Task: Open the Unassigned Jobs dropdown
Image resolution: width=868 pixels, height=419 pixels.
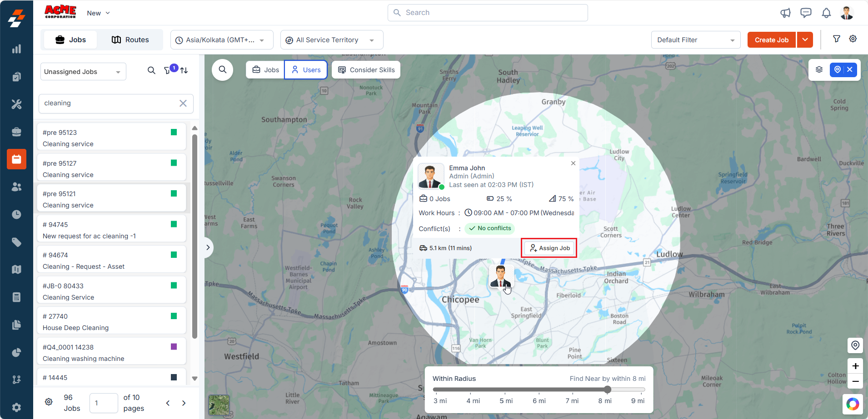Action: pyautogui.click(x=83, y=72)
